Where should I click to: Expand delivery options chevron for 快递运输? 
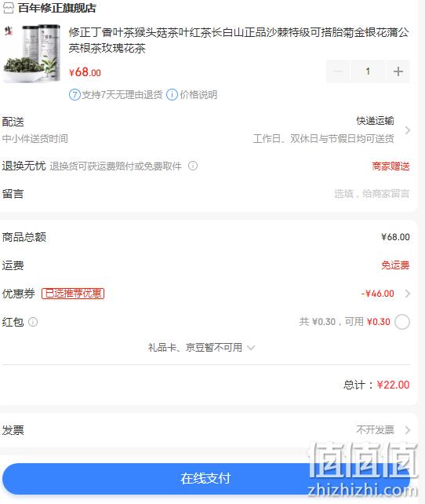click(x=408, y=130)
